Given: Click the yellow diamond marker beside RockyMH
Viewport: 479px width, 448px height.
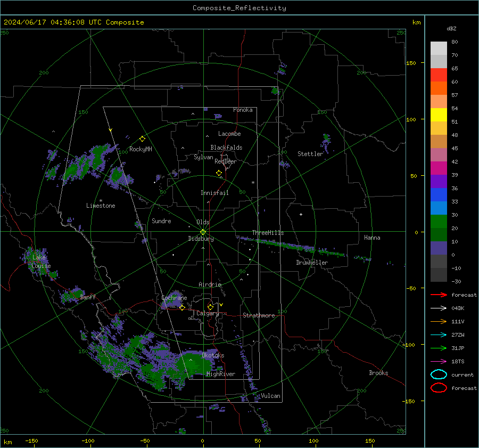Looking at the screenshot, I should point(142,139).
